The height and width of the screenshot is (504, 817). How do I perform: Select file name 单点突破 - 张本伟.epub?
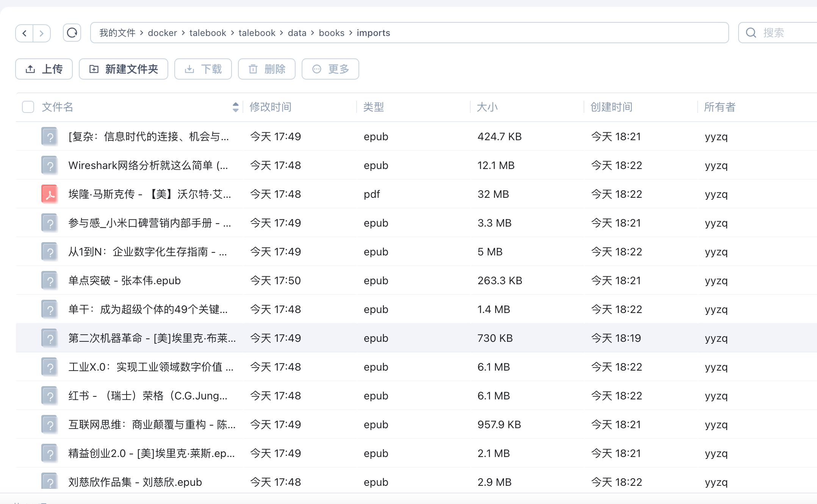(124, 280)
